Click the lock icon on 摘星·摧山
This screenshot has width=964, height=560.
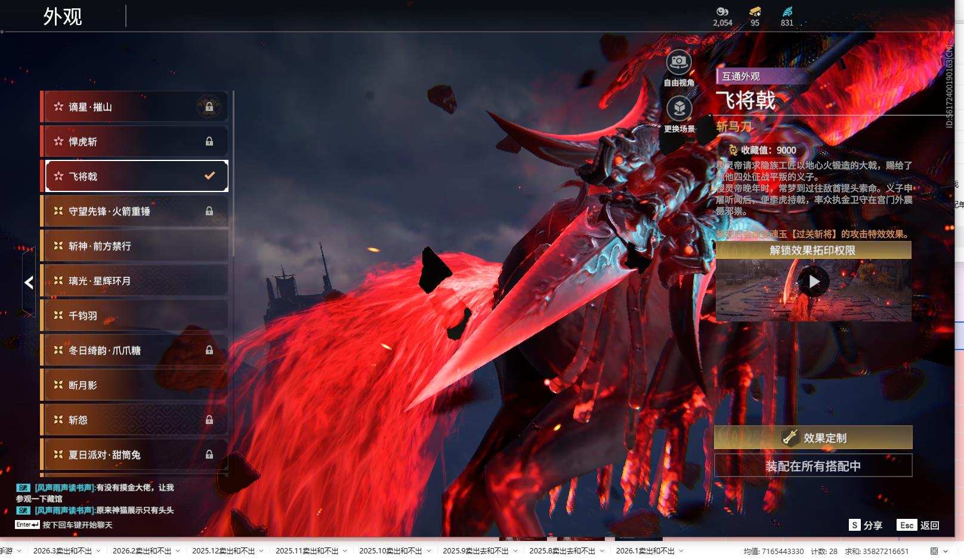click(x=209, y=107)
